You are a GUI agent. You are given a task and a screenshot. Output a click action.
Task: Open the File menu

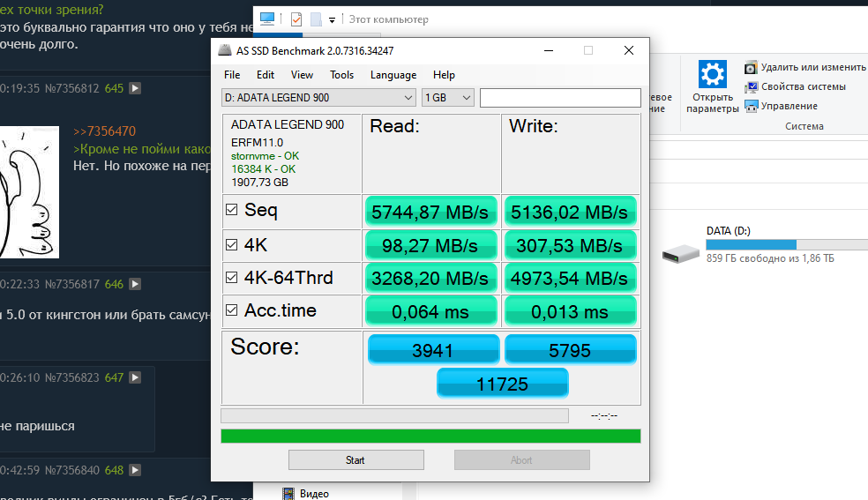click(232, 75)
